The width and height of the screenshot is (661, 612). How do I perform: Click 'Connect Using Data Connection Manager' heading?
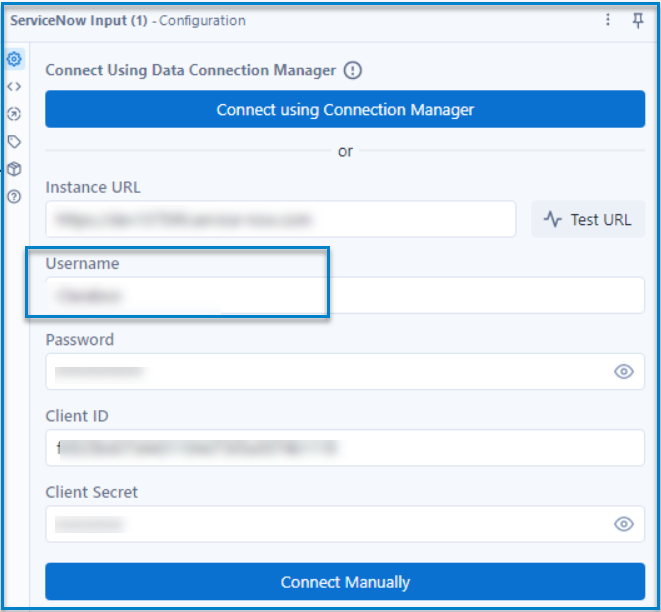point(191,70)
